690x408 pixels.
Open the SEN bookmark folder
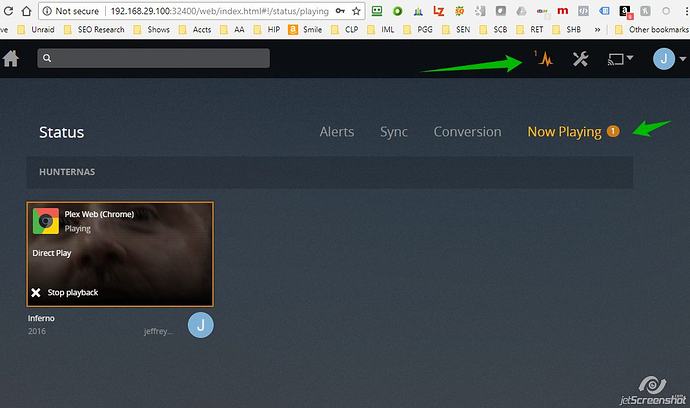pos(456,29)
